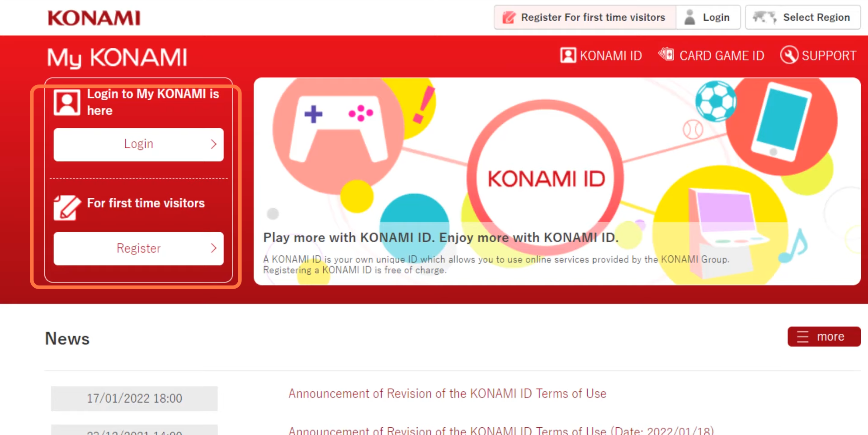
Task: Click the chevron arrow on the Register button
Action: click(x=213, y=248)
